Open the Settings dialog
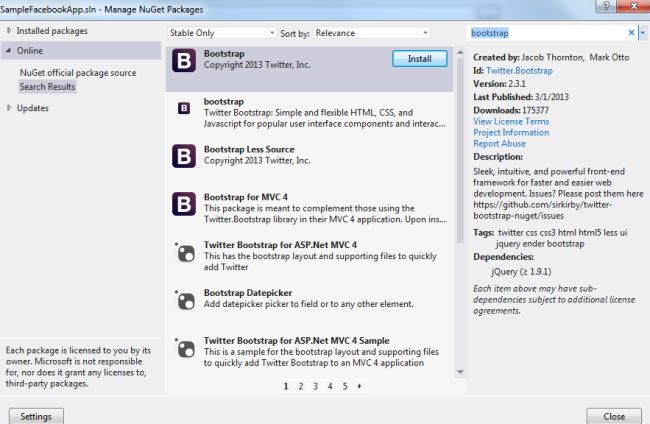 36,416
